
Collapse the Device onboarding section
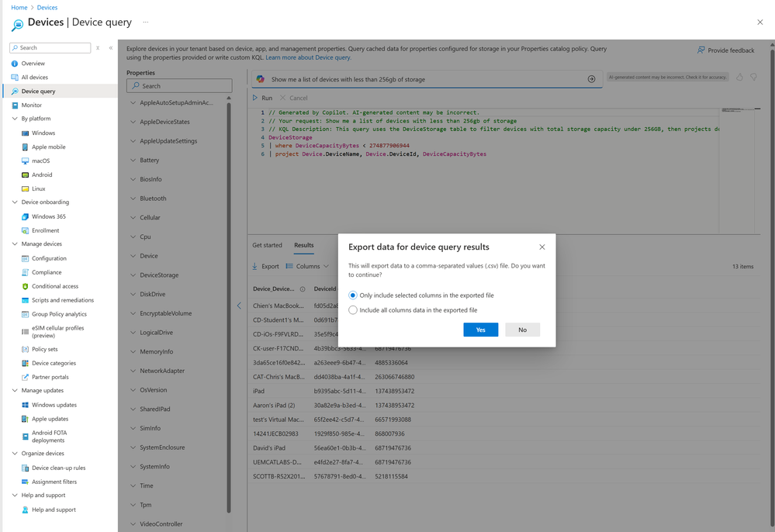coord(15,202)
